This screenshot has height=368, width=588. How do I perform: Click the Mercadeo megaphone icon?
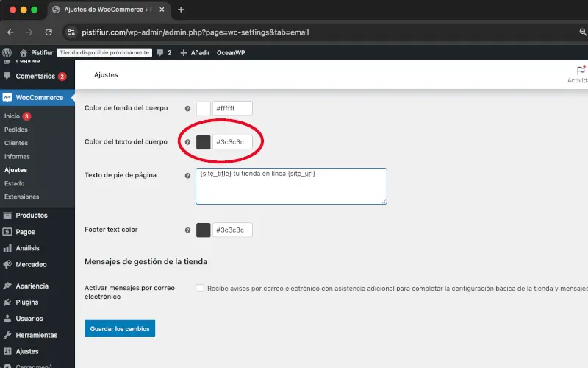pyautogui.click(x=7, y=264)
